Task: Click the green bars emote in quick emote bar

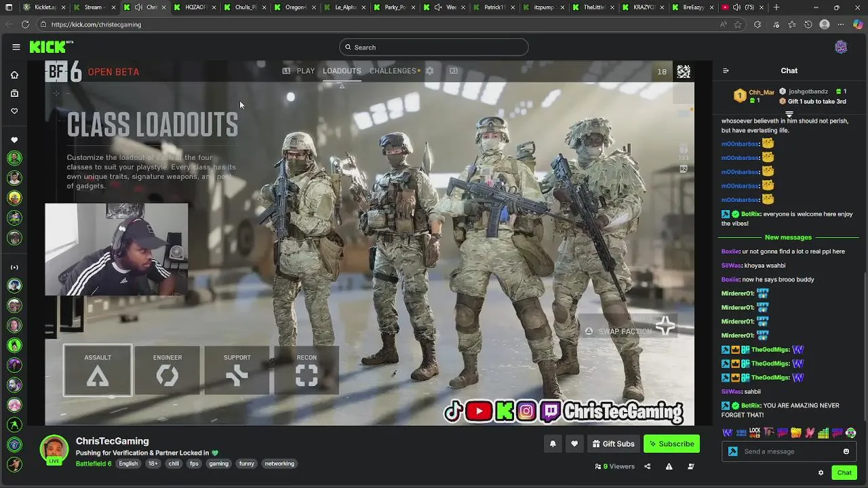Action: coord(823,432)
